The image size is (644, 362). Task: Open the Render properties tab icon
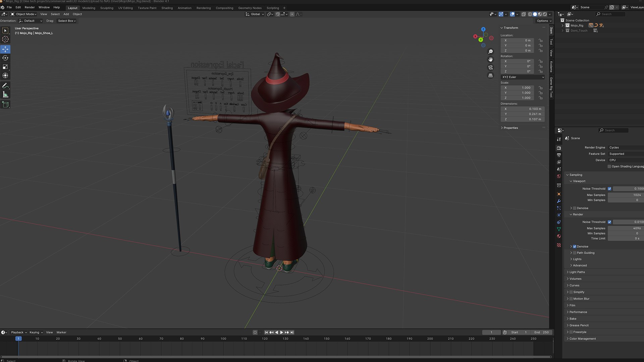click(559, 148)
